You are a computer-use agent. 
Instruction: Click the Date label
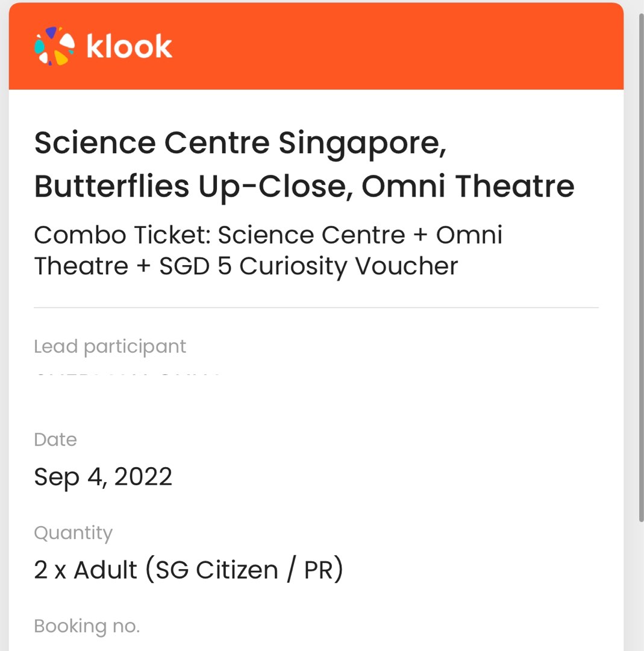pos(55,439)
